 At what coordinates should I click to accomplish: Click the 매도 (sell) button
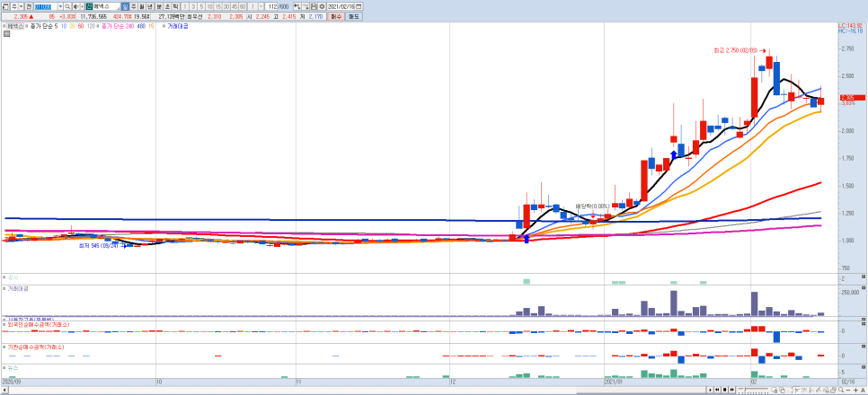click(x=354, y=16)
